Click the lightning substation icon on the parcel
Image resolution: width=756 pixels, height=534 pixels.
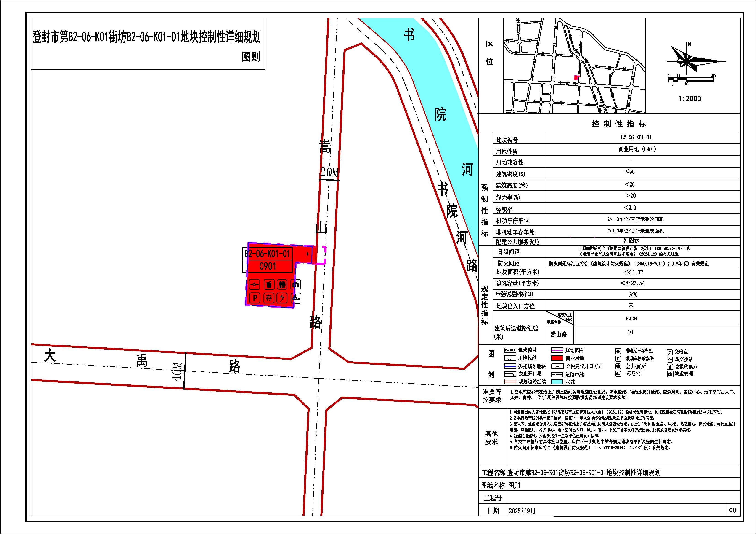click(x=282, y=298)
